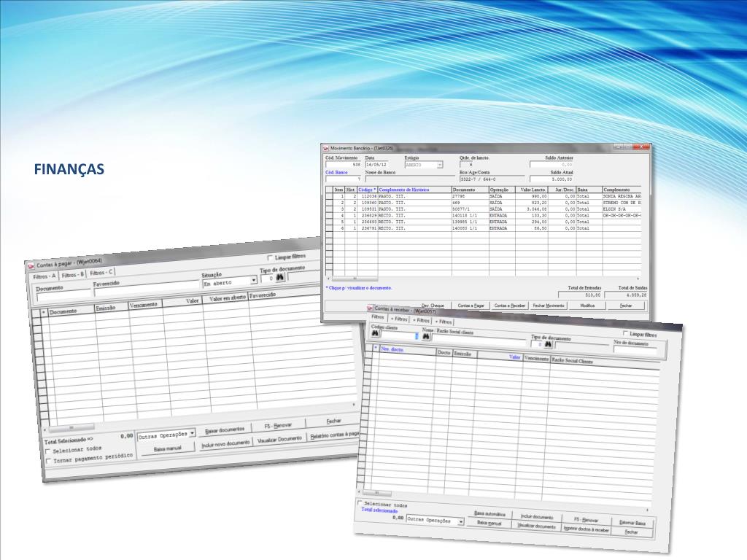This screenshot has height=560, width=747.
Task: Click 'Clique p/ visualizar o documento' text
Action: pos(359,288)
